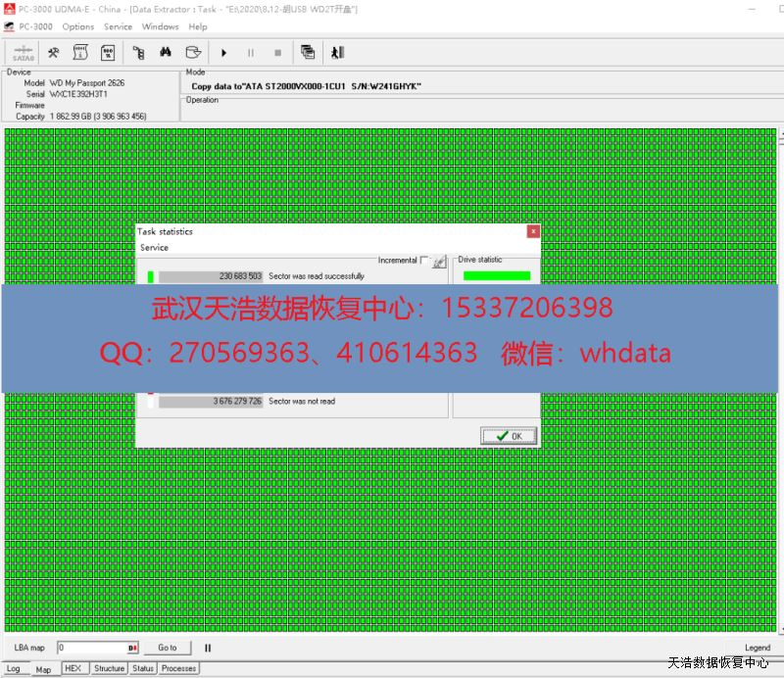Click the LBA map input field
This screenshot has height=678, width=784.
coord(92,648)
